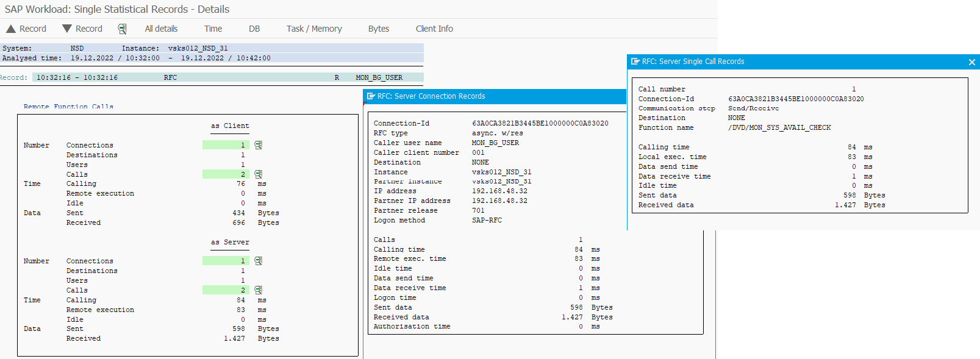Click SAP Workload window title text
Image resolution: width=980 pixels, height=359 pixels.
coord(117,9)
